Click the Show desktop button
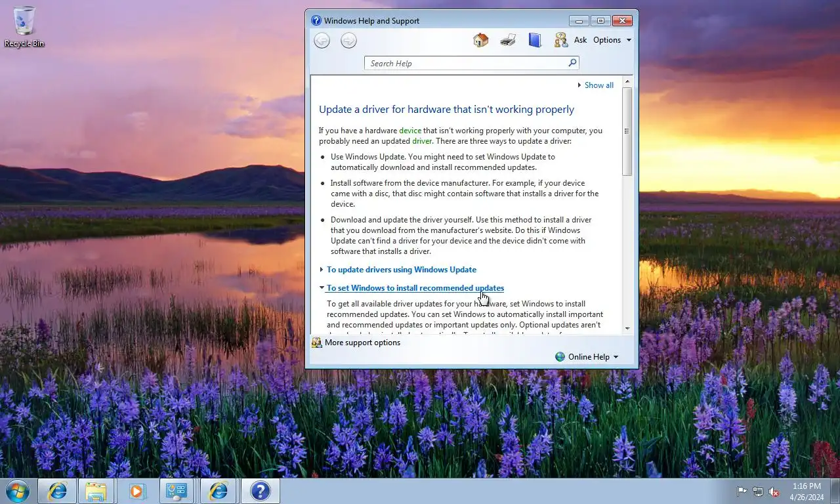The image size is (840, 504). [x=835, y=491]
